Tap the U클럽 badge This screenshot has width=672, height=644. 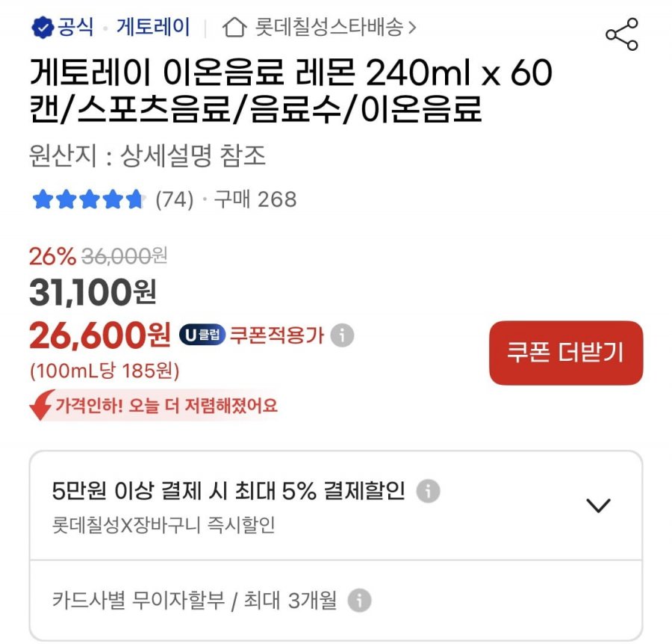[202, 335]
